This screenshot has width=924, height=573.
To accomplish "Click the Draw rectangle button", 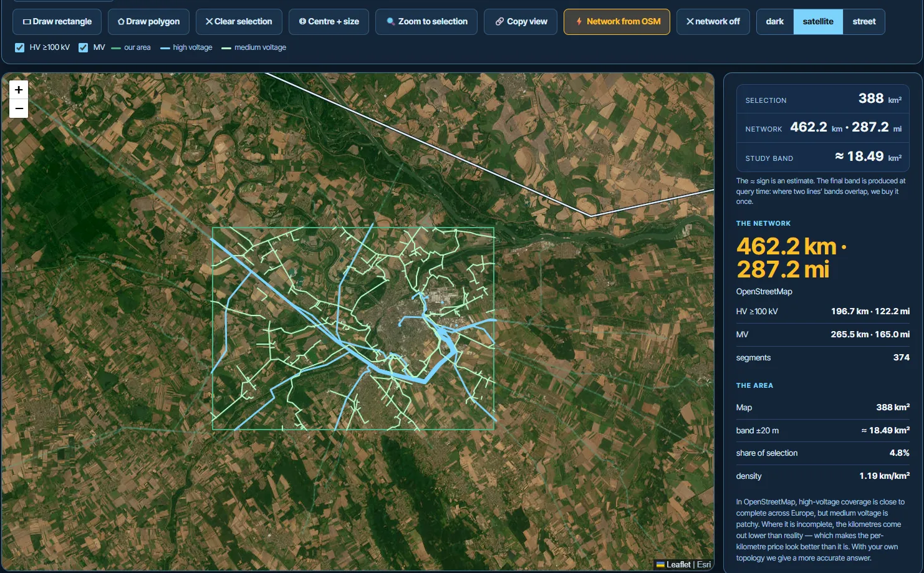I will (57, 22).
